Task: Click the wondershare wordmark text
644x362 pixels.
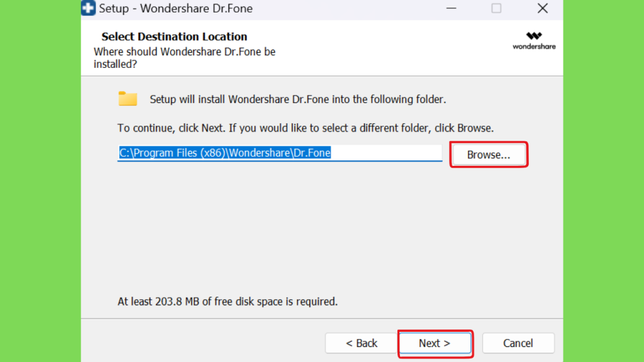Action: [x=534, y=47]
